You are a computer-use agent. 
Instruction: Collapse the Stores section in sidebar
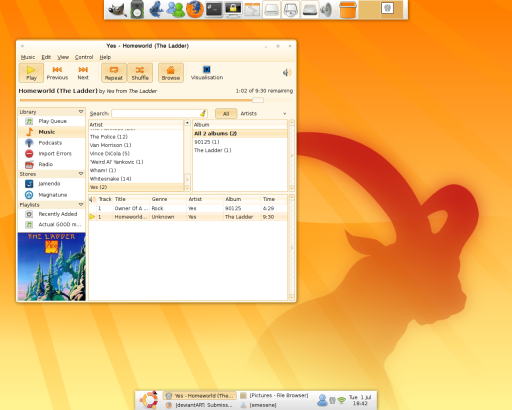(x=81, y=174)
